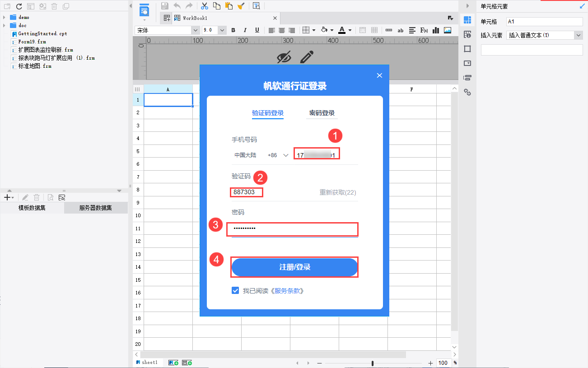Open the country code +86 dropdown arrow
This screenshot has height=368, width=588.
(x=285, y=155)
